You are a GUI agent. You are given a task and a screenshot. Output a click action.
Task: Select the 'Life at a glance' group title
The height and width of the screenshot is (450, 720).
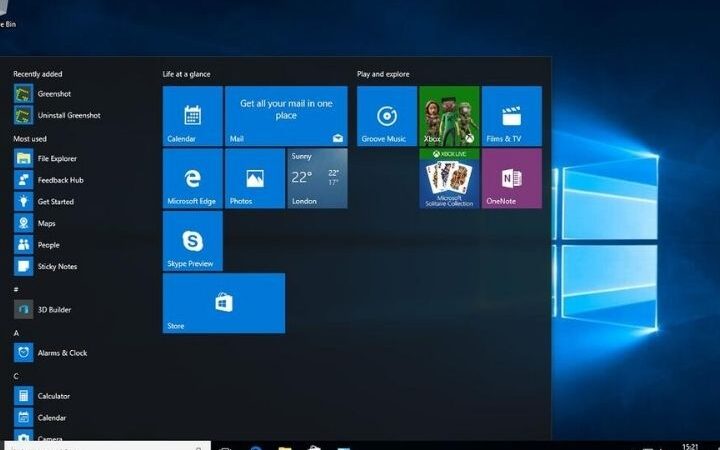(186, 74)
